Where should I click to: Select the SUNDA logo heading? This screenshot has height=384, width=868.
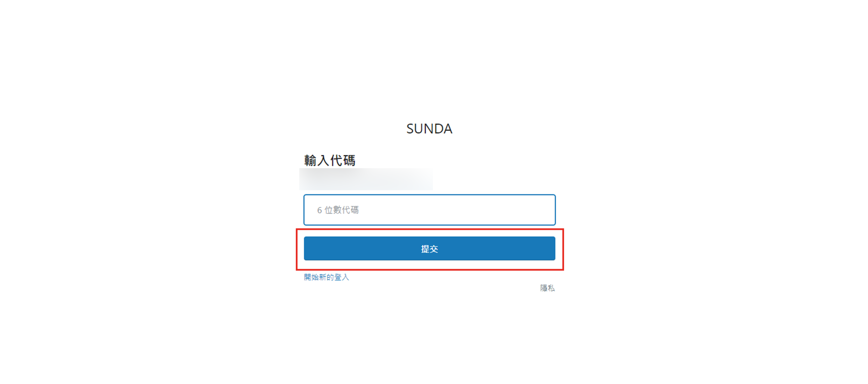pyautogui.click(x=429, y=129)
